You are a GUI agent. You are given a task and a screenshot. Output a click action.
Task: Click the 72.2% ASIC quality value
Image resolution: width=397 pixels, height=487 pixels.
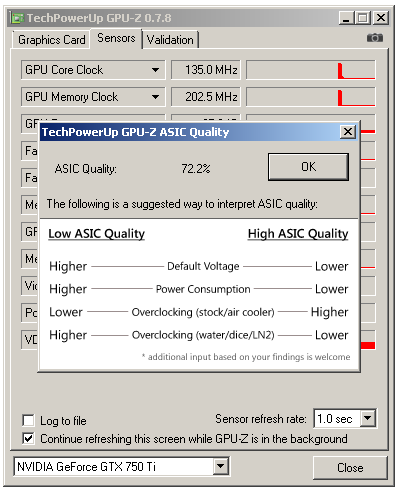(x=196, y=169)
